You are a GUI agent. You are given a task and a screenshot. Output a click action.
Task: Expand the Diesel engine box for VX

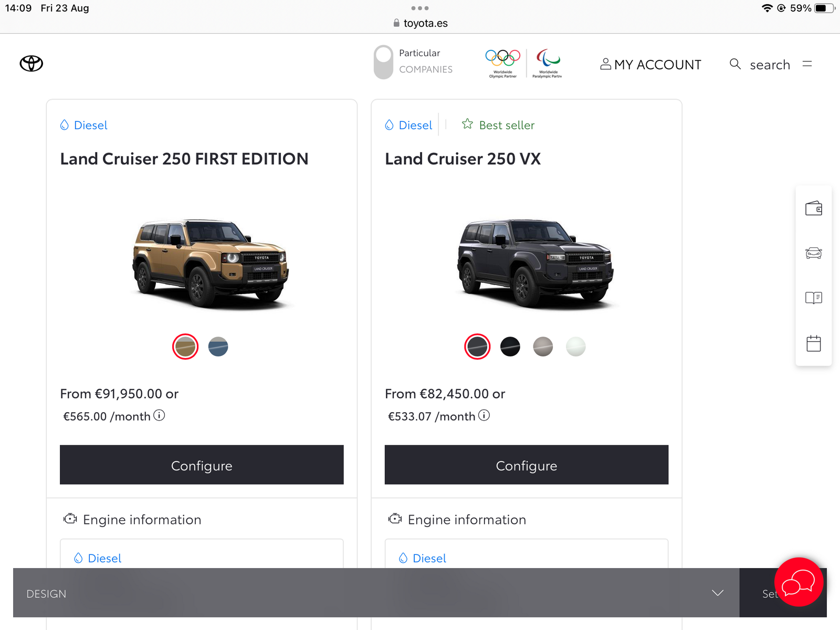pyautogui.click(x=526, y=558)
